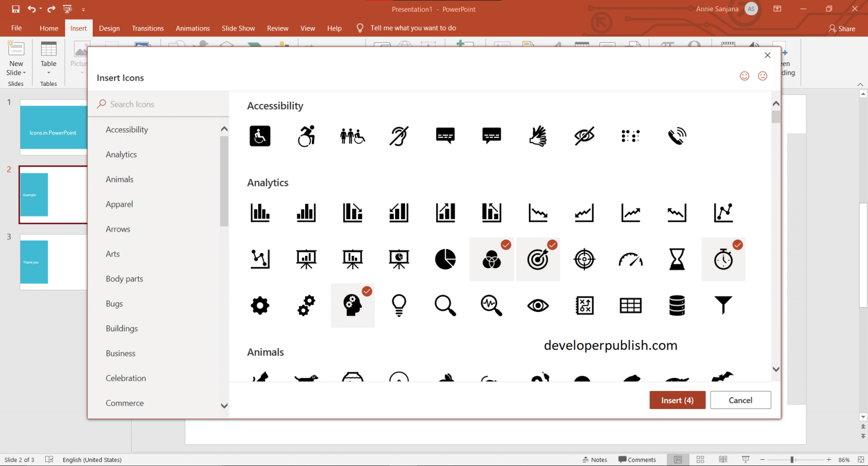
Task: Select the light bulb icon
Action: tap(399, 305)
